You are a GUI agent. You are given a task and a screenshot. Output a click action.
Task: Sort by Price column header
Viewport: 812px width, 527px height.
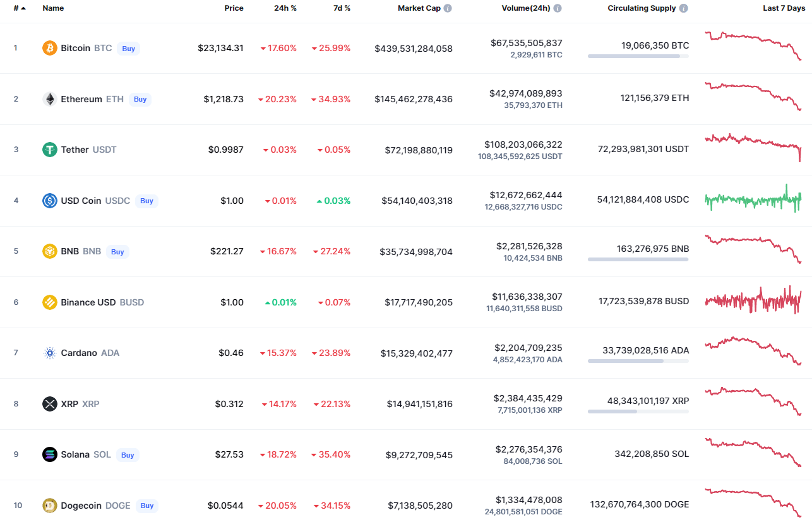[234, 8]
